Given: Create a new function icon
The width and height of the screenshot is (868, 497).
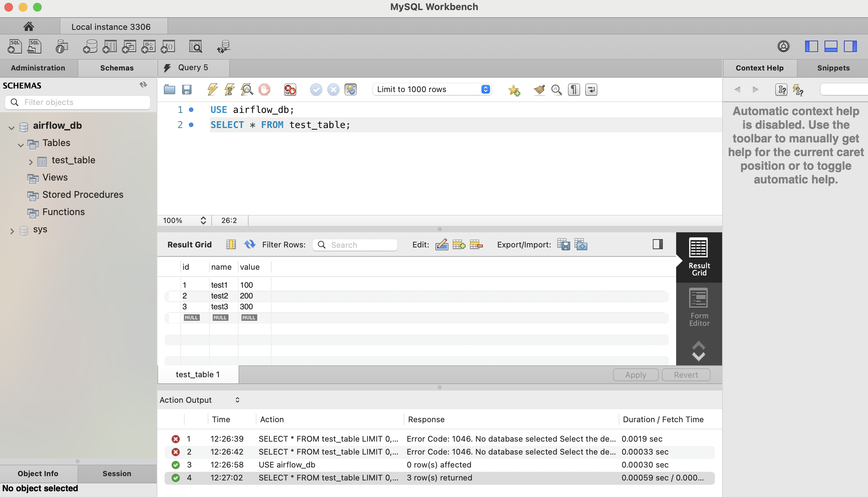Looking at the screenshot, I should [168, 47].
